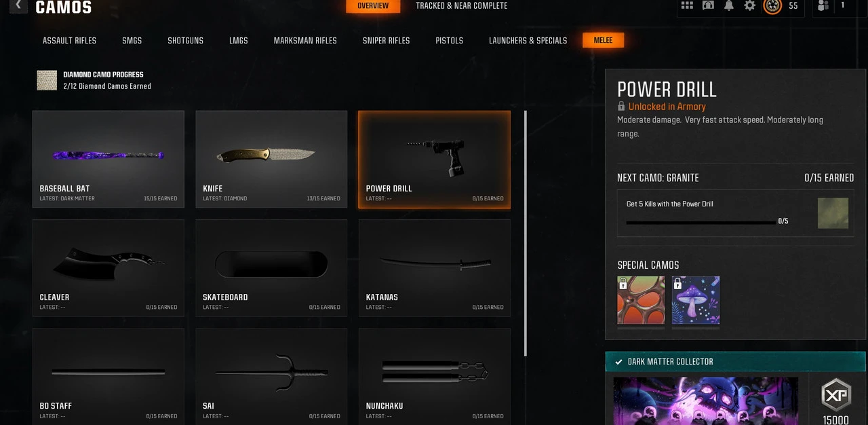Click the weapon list scrollbar
868x425 pixels.
(x=526, y=233)
